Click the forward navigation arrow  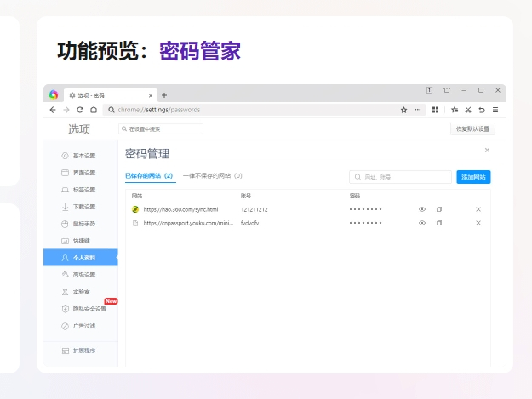[x=66, y=110]
